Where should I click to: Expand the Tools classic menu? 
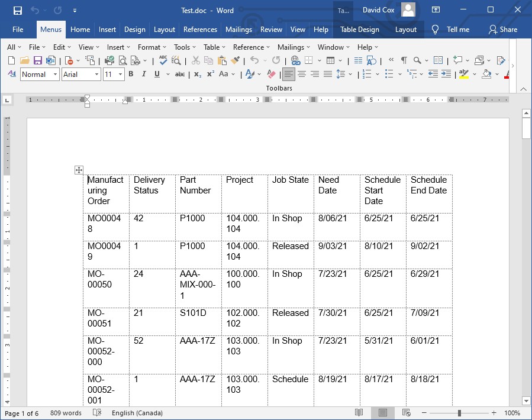coord(185,47)
